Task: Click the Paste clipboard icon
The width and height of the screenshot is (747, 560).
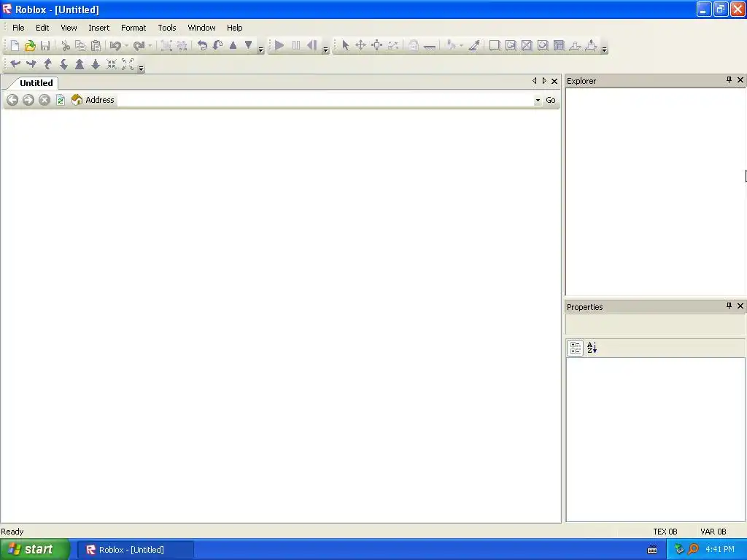Action: (x=96, y=46)
